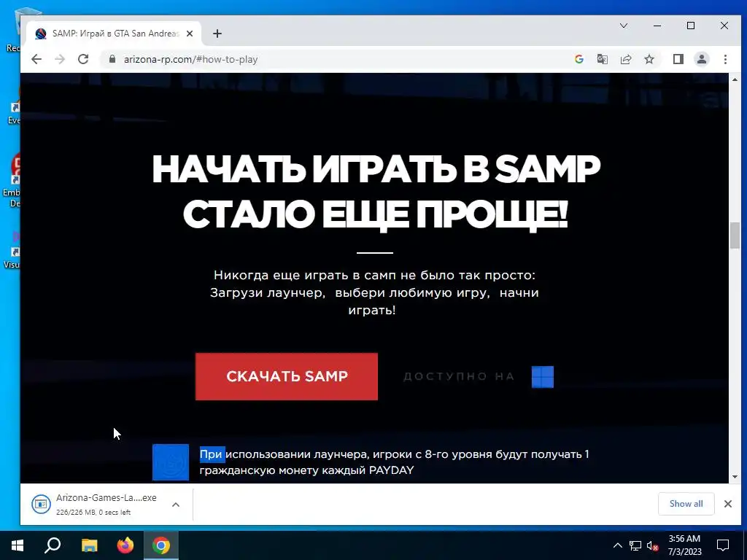Open network status tray icon

(x=635, y=545)
